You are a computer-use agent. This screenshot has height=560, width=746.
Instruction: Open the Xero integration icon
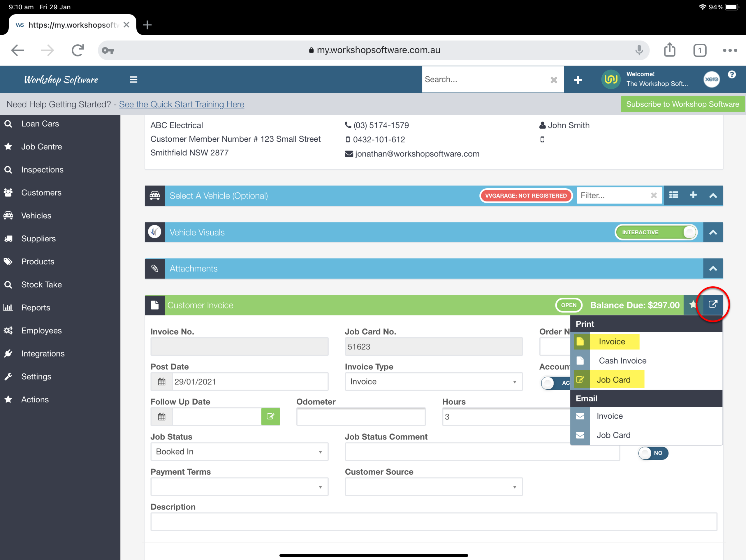712,79
